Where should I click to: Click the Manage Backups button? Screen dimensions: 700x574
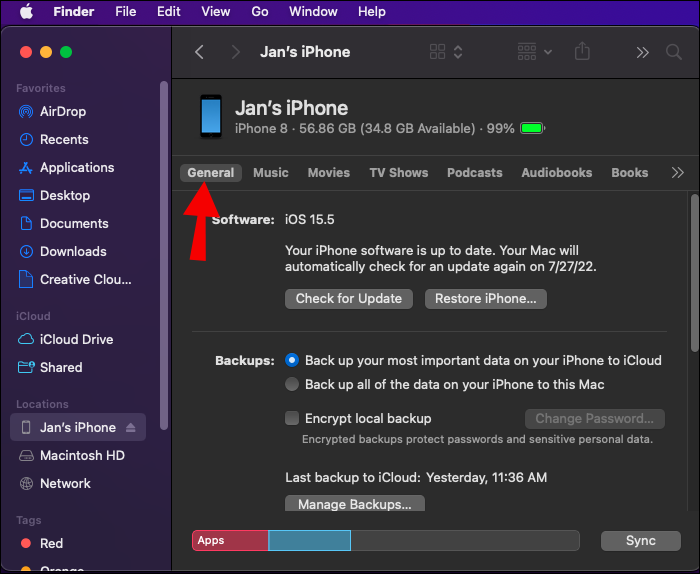pos(354,503)
